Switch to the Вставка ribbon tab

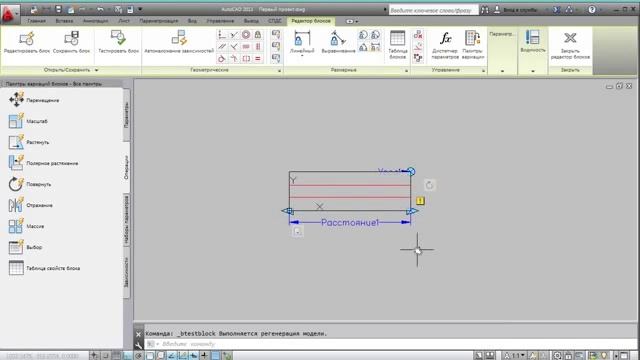pos(64,21)
